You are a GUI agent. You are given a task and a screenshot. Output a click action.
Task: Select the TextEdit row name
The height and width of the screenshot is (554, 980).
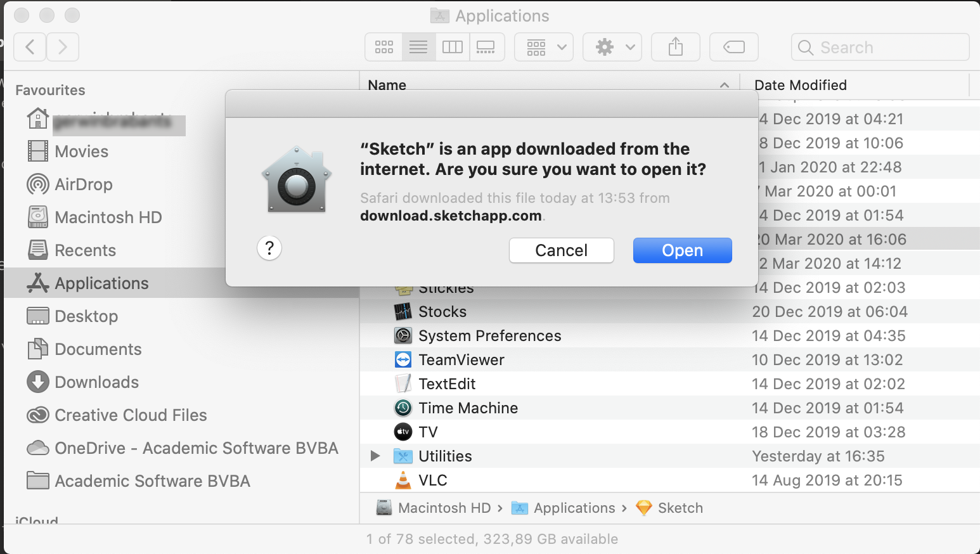coord(447,384)
